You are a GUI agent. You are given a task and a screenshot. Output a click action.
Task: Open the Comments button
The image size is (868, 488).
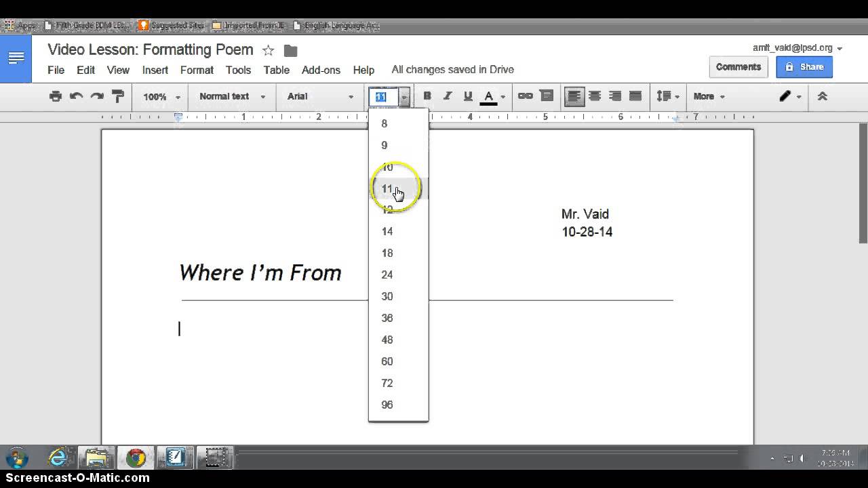click(x=738, y=67)
